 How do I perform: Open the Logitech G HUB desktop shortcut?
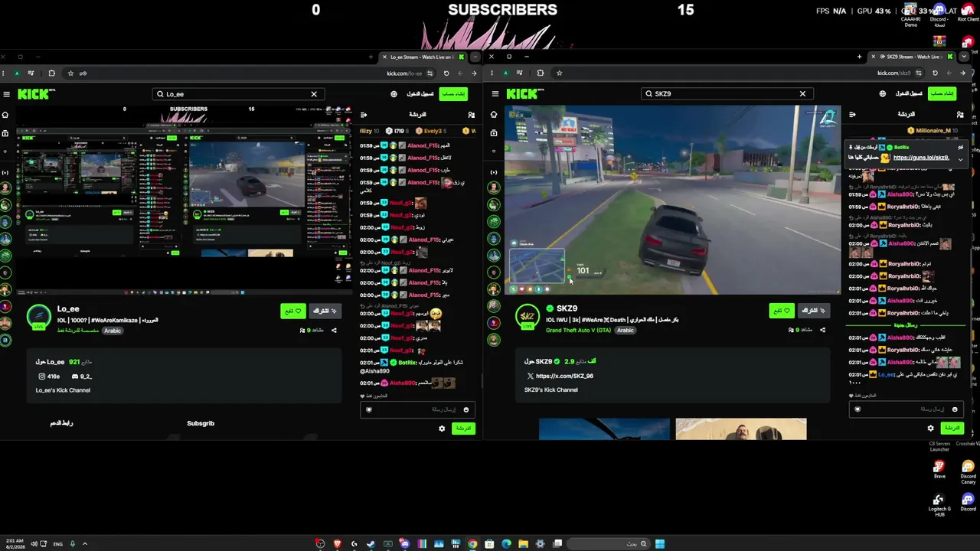pos(939,505)
